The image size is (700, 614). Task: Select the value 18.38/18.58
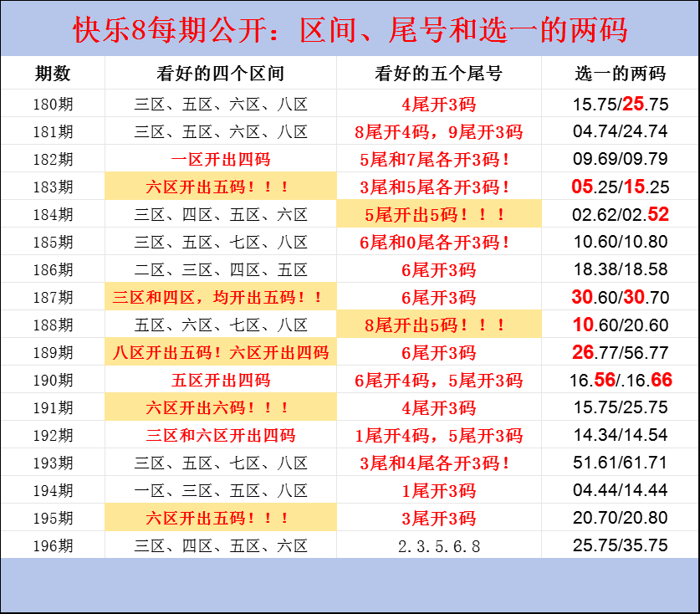tap(620, 269)
